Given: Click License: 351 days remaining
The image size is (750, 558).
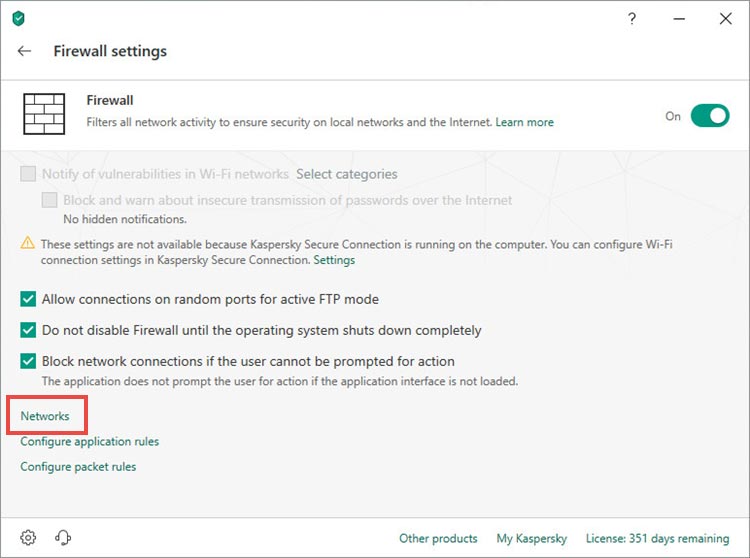Looking at the screenshot, I should [x=657, y=538].
